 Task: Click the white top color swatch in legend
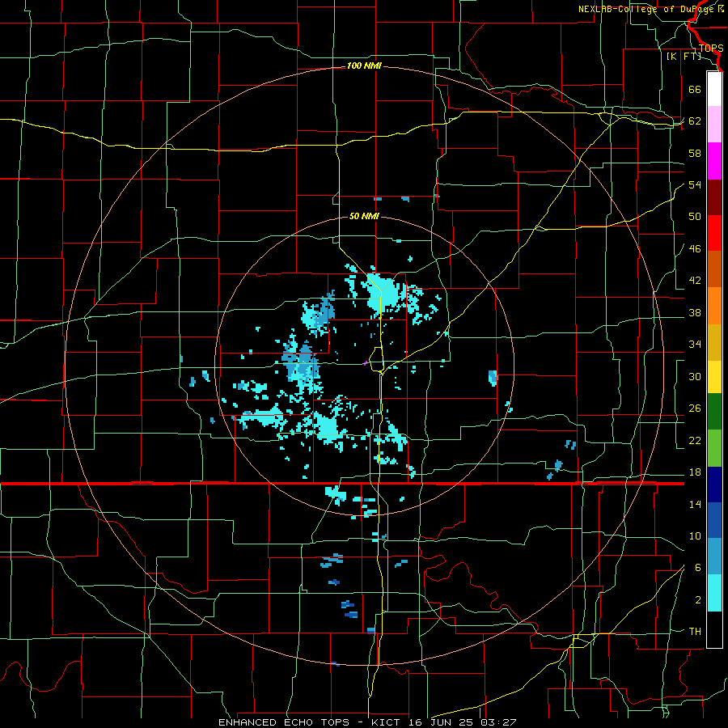coord(714,89)
